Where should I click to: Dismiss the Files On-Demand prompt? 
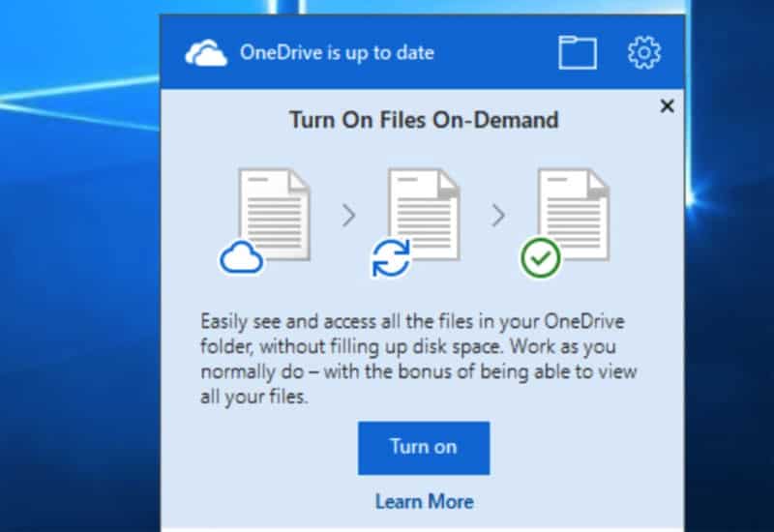tap(667, 105)
